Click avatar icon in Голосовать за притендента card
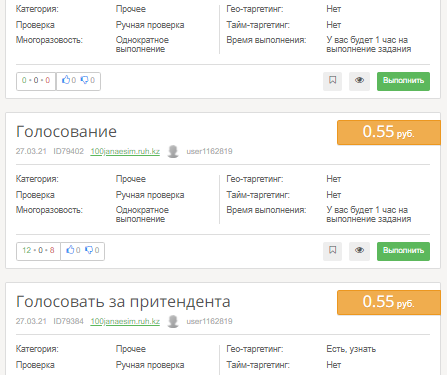This screenshot has width=447, height=375. point(173,321)
